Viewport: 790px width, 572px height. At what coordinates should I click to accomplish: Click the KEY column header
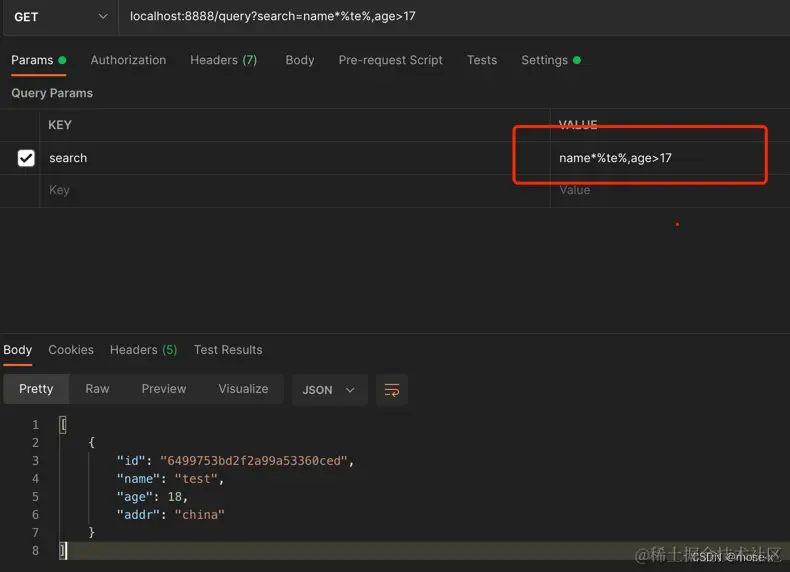pyautogui.click(x=60, y=125)
